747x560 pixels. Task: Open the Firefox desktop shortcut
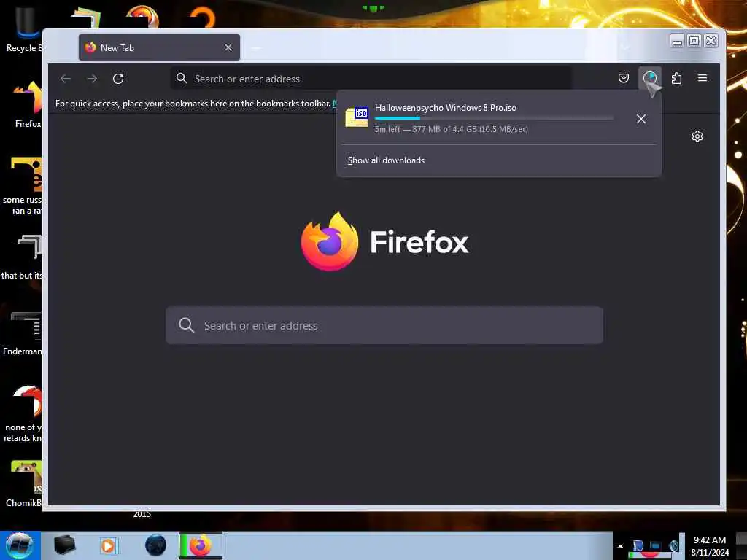point(26,105)
